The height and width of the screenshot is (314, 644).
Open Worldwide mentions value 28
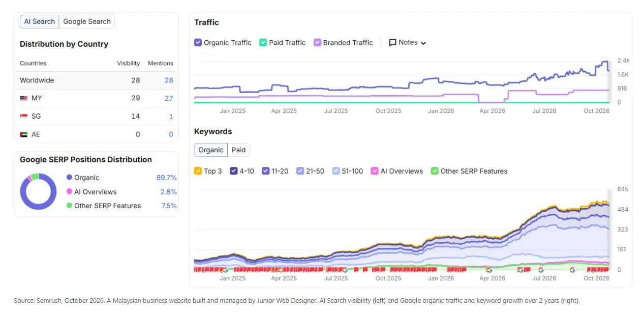coord(169,80)
